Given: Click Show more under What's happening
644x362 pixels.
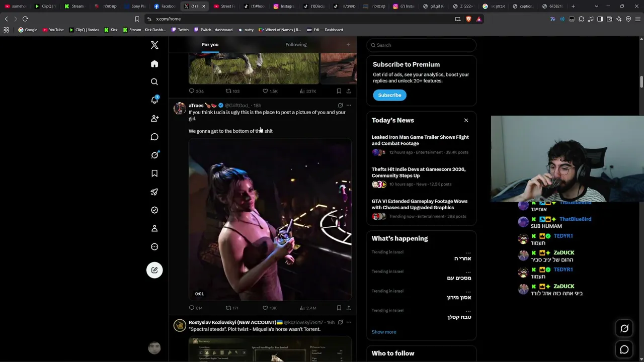Looking at the screenshot, I should pos(384,332).
